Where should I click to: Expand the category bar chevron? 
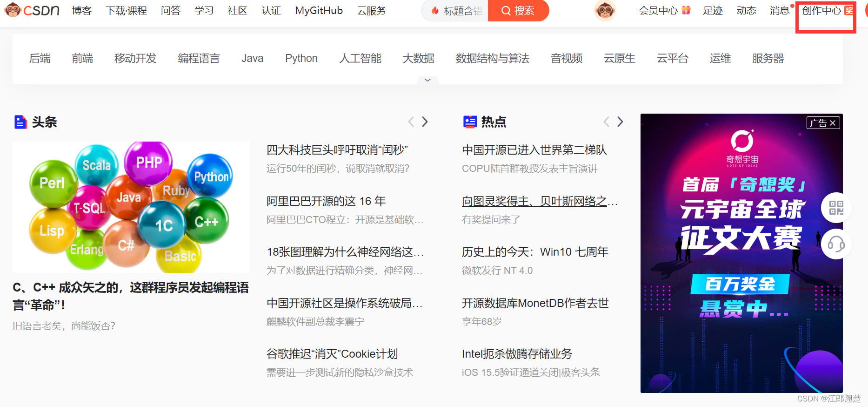427,80
